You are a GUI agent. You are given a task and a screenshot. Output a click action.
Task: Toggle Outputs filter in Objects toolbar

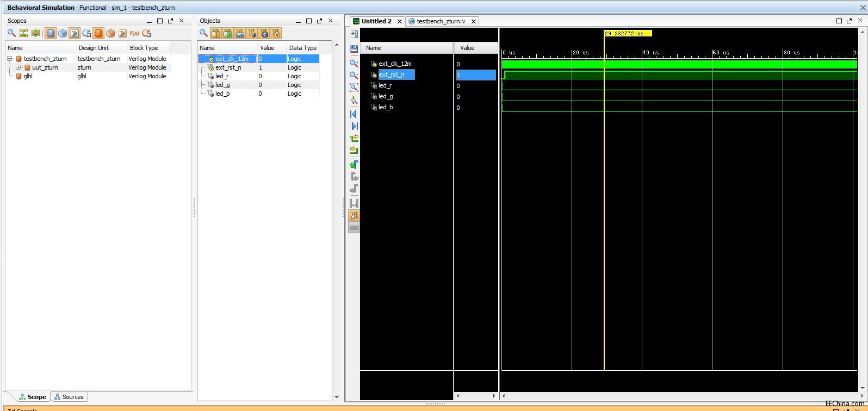pyautogui.click(x=228, y=33)
